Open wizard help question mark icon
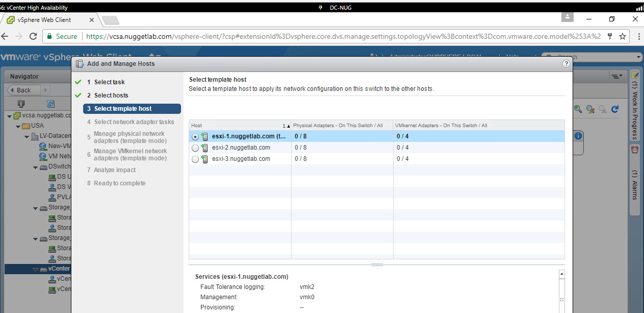This screenshot has width=644, height=313. (x=565, y=64)
